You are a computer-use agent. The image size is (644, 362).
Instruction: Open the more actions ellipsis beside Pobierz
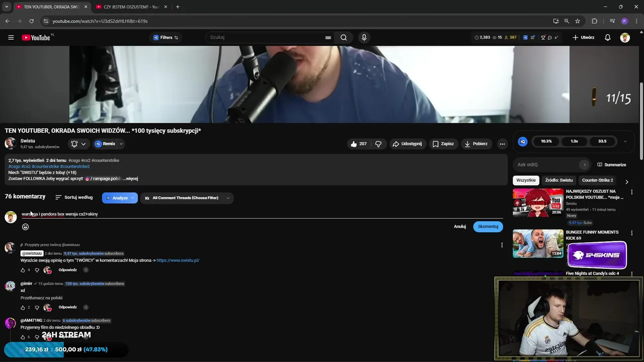502,144
